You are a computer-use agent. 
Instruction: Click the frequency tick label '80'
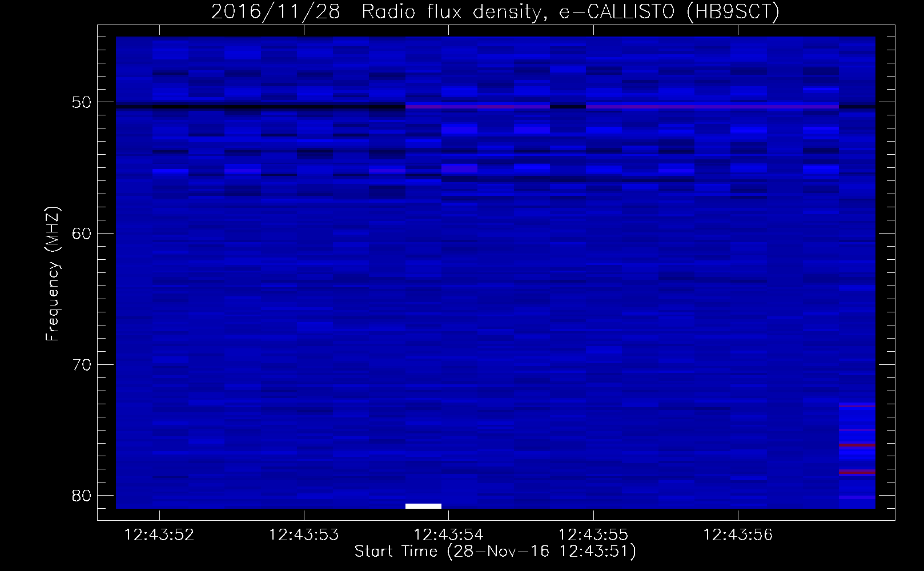pyautogui.click(x=82, y=495)
